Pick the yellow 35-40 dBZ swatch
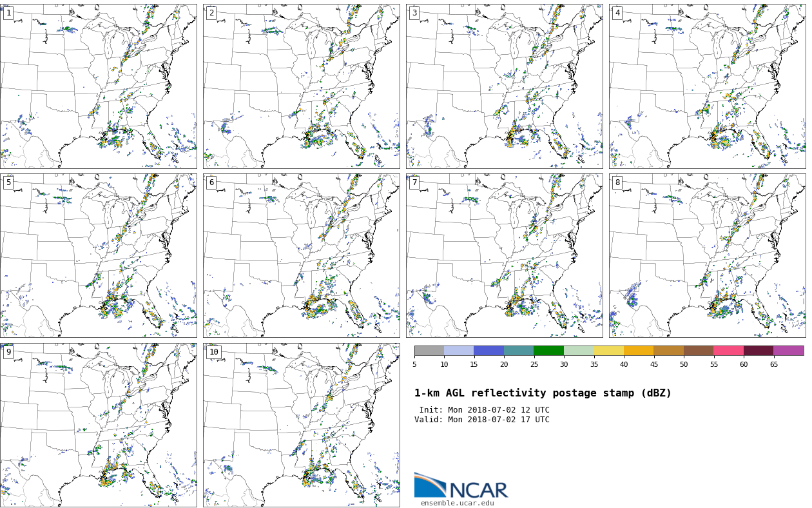Viewport: 812px width, 508px height. (608, 351)
